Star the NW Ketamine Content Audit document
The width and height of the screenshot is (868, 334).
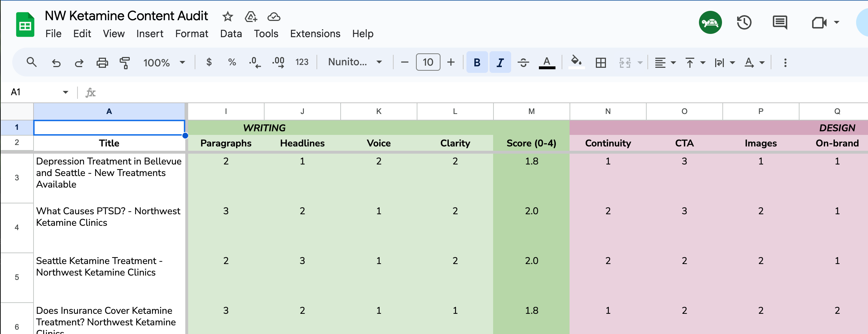coord(227,17)
